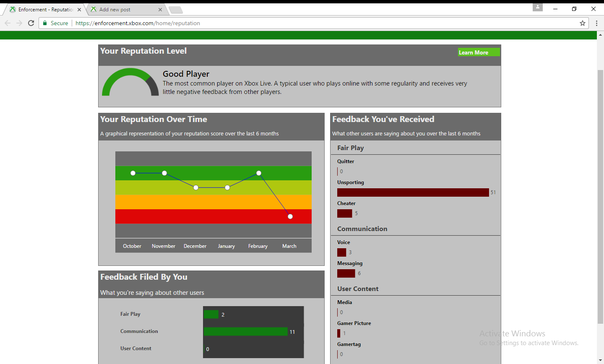Click the Good Player heading
Viewport: 604px width, 364px height.
click(186, 74)
